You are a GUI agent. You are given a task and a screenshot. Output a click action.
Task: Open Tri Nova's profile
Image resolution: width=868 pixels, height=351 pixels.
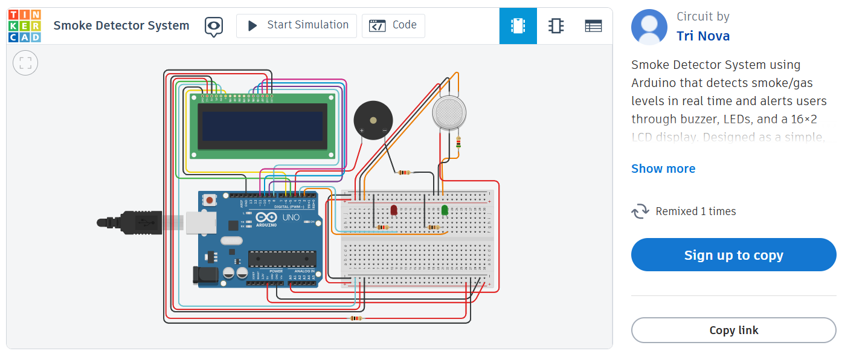(702, 36)
